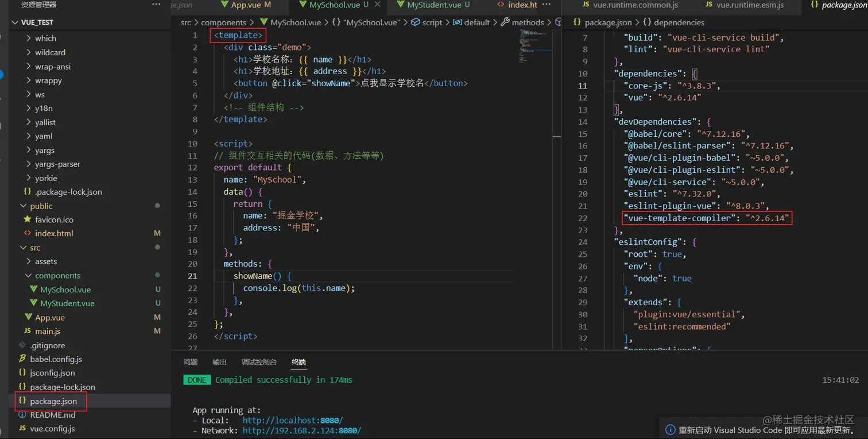Switch to the 输出 panel tab
Screen dimensions: 868x439
click(219, 362)
